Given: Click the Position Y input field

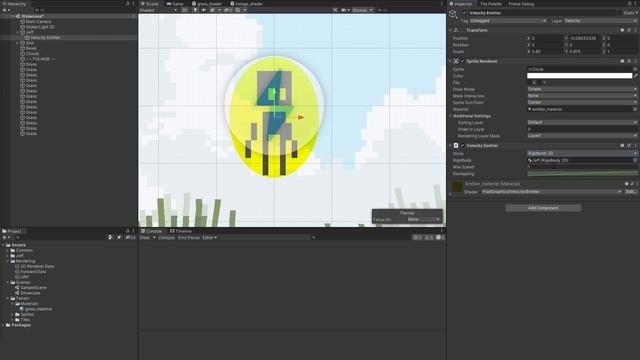Looking at the screenshot, I should (x=584, y=38).
